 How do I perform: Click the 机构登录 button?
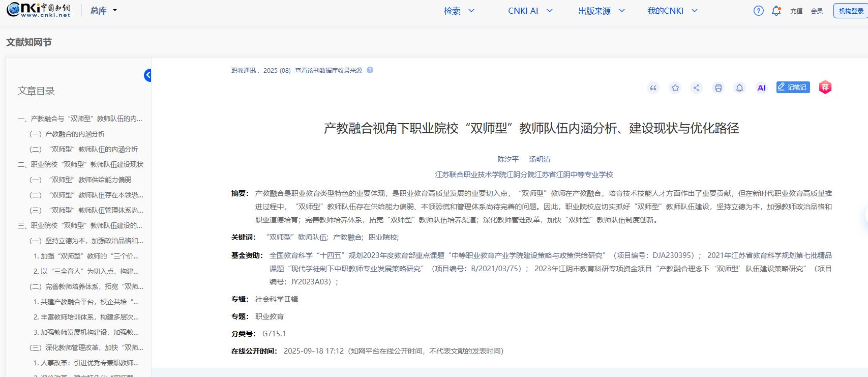851,11
